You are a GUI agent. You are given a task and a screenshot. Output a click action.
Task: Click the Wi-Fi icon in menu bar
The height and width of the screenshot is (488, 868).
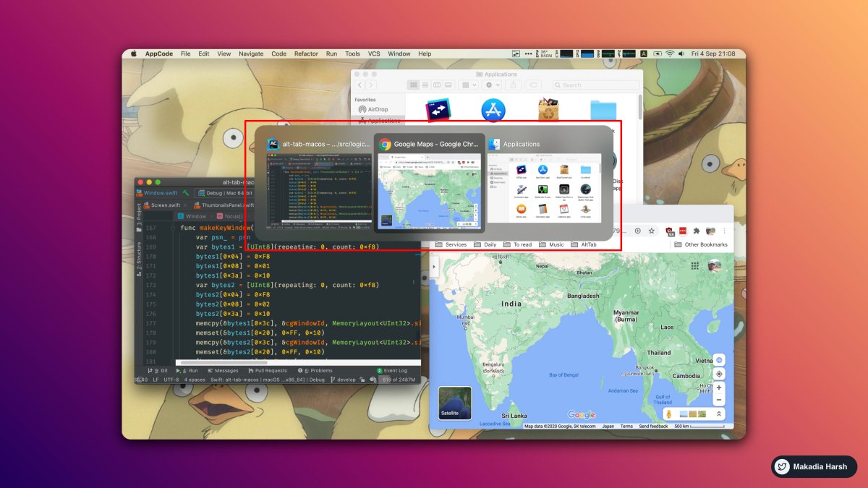(x=670, y=53)
